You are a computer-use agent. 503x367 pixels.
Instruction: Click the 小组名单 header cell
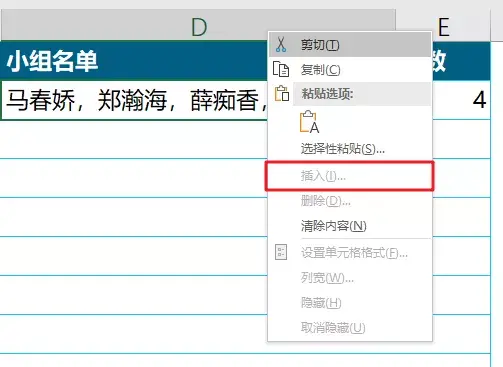134,61
